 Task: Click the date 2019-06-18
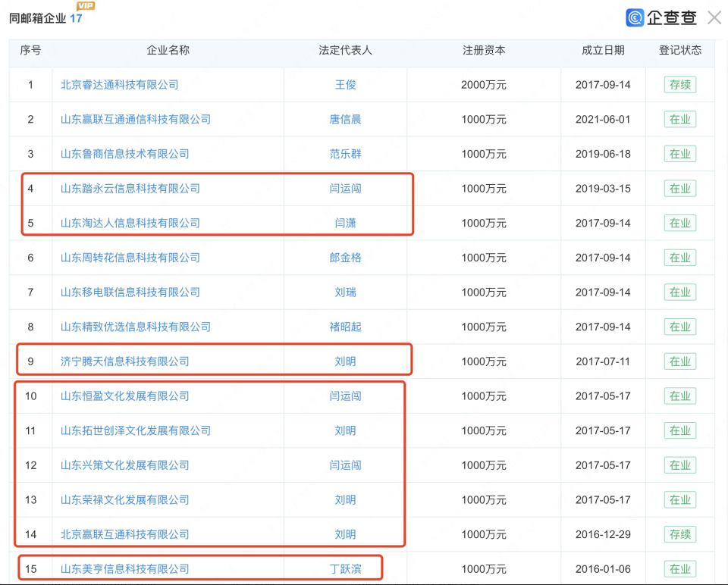[603, 154]
